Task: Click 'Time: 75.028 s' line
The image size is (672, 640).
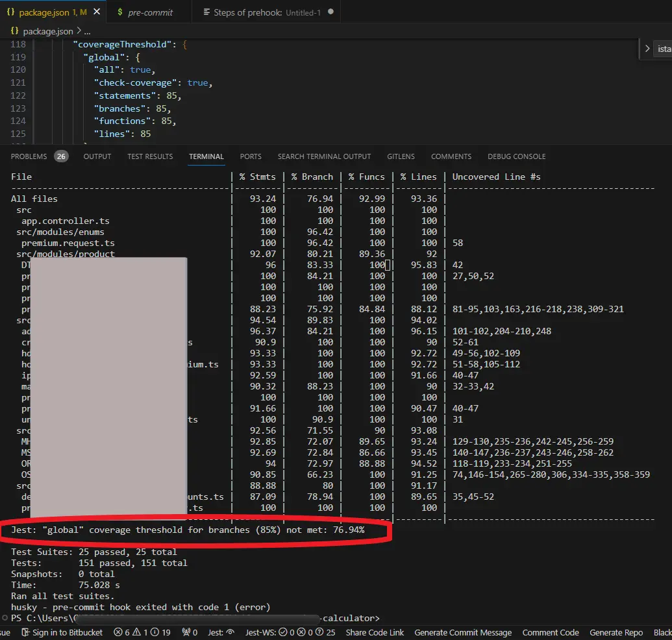Action: pyautogui.click(x=65, y=585)
